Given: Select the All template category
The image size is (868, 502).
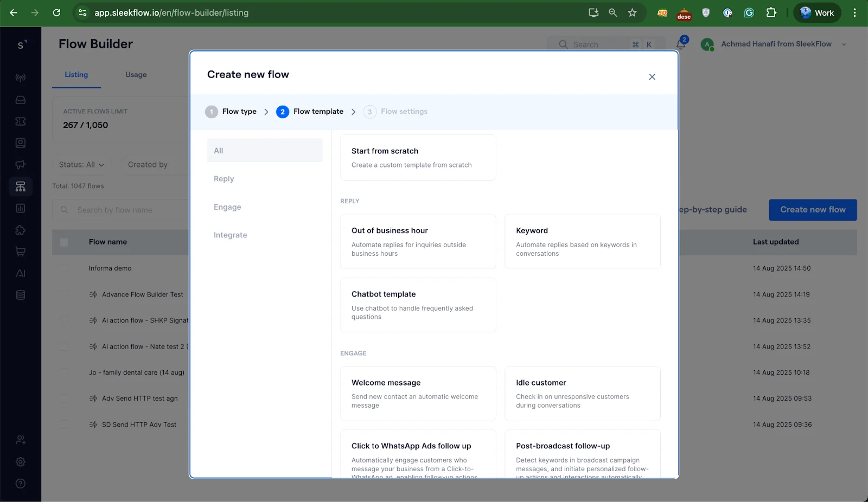Looking at the screenshot, I should [265, 151].
